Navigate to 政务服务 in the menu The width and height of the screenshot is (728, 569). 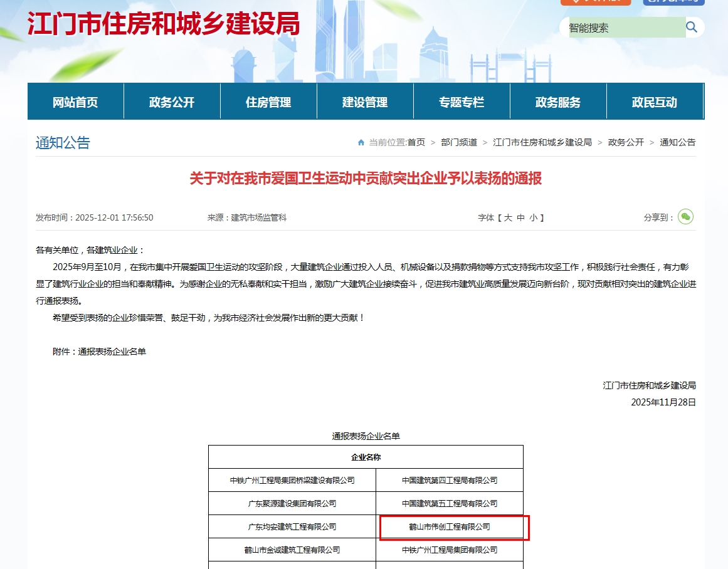558,102
